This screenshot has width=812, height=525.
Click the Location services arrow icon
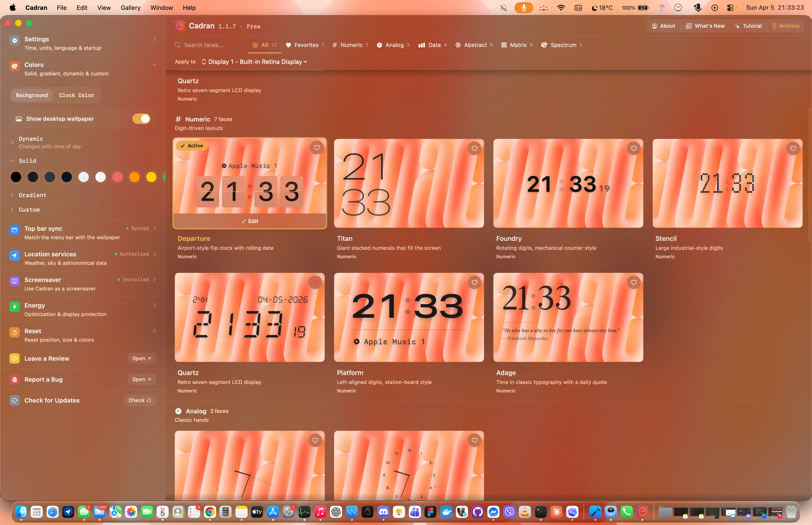14,256
